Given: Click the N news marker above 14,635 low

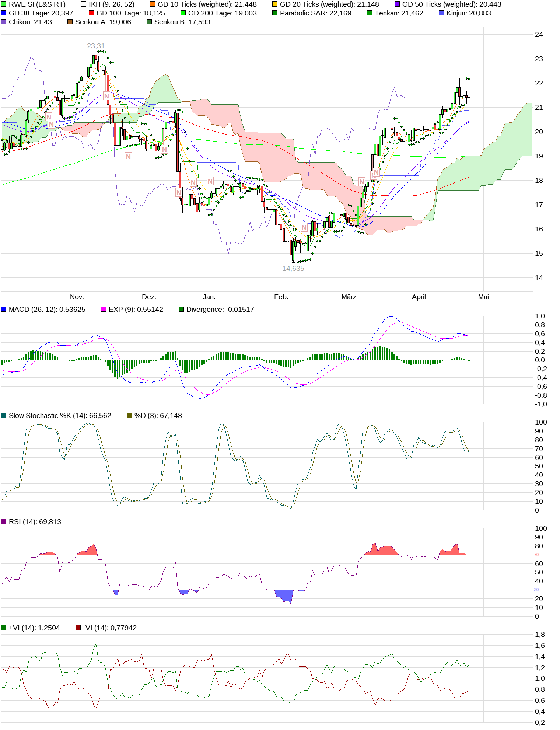Looking at the screenshot, I should 304,227.
